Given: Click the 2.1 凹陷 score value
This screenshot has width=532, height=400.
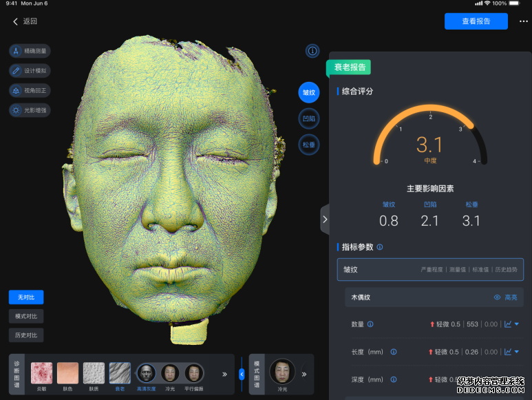Looking at the screenshot, I should 430,221.
